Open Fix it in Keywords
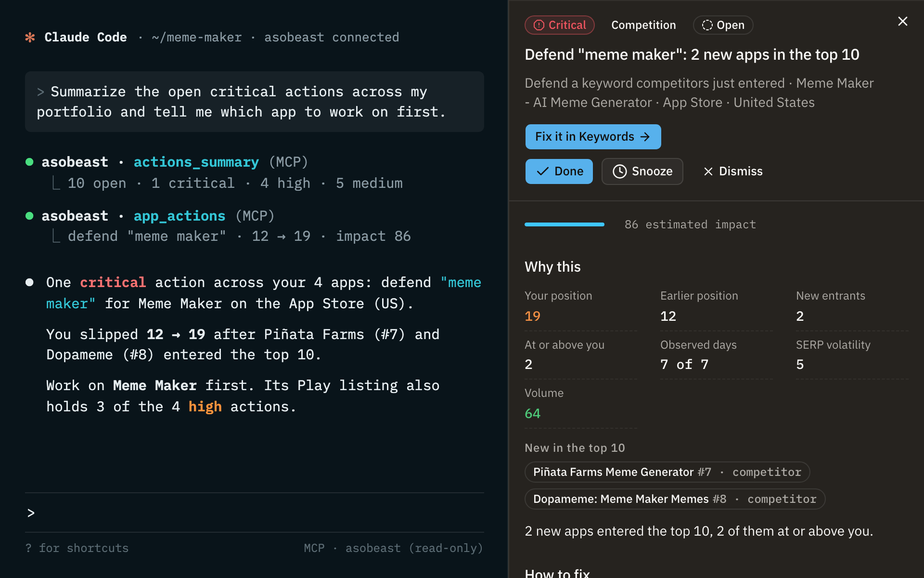Screen dimensions: 924x578 [x=593, y=137]
